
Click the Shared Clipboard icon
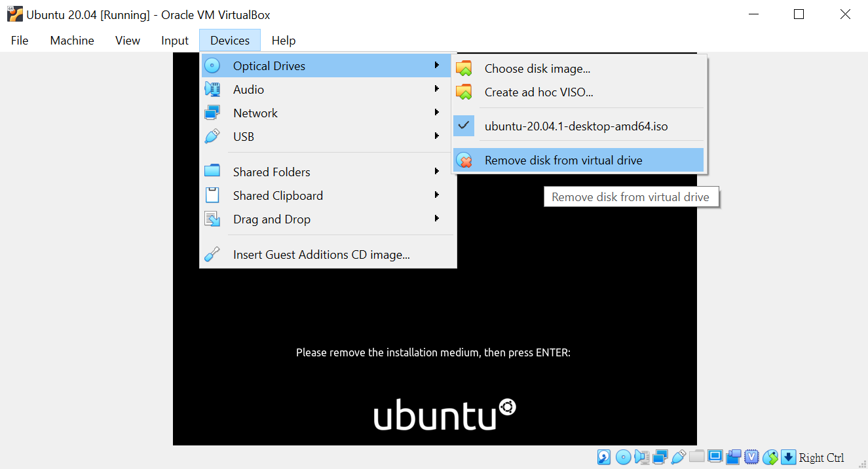(212, 195)
